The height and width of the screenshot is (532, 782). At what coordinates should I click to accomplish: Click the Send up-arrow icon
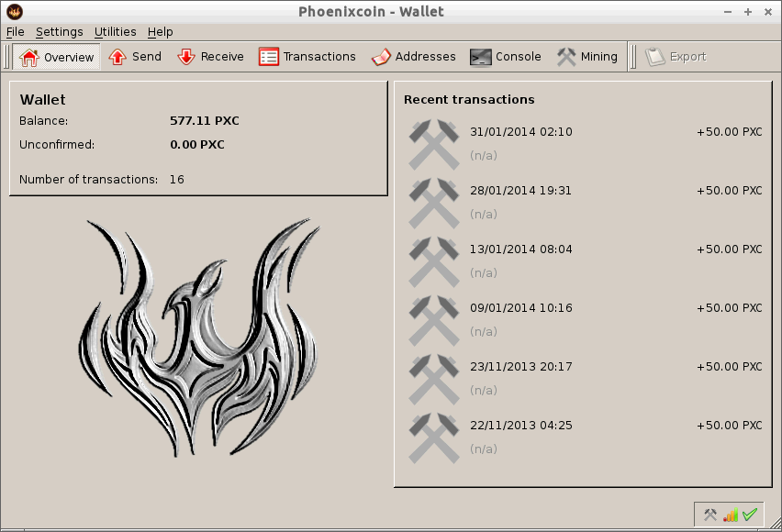pos(117,57)
